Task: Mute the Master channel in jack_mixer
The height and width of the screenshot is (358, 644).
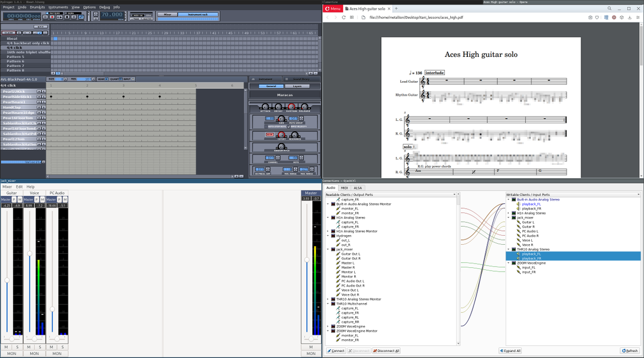Action: coord(311,347)
